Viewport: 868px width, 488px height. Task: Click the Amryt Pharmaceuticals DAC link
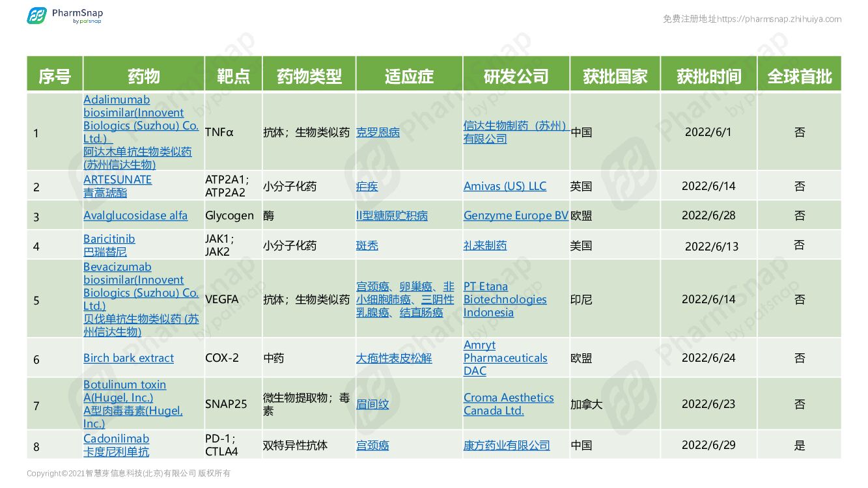pyautogui.click(x=505, y=358)
